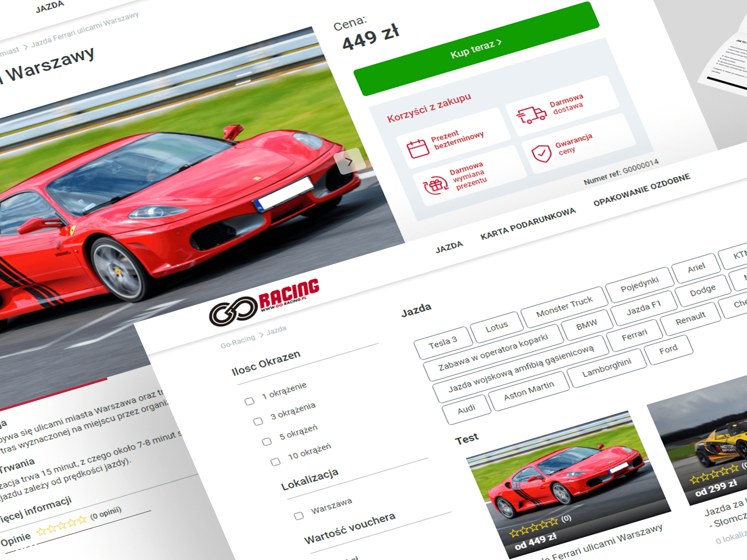This screenshot has width=747, height=560.
Task: Click the Numer ref: G0000014 text
Action: (621, 171)
